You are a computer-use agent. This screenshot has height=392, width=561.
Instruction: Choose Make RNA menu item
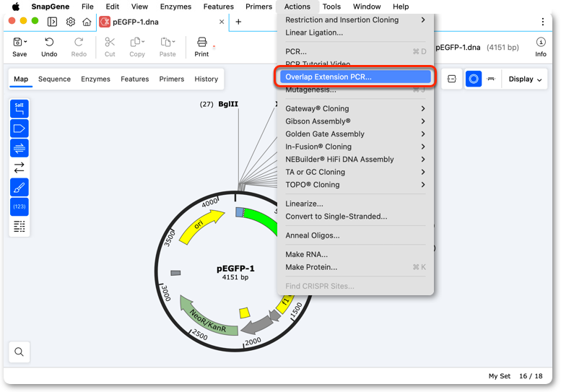(355, 254)
